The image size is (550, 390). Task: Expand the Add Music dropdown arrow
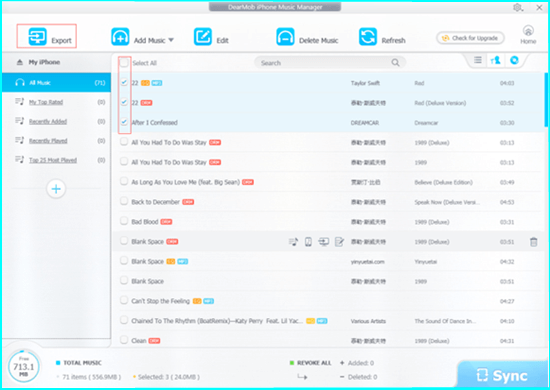click(x=171, y=40)
